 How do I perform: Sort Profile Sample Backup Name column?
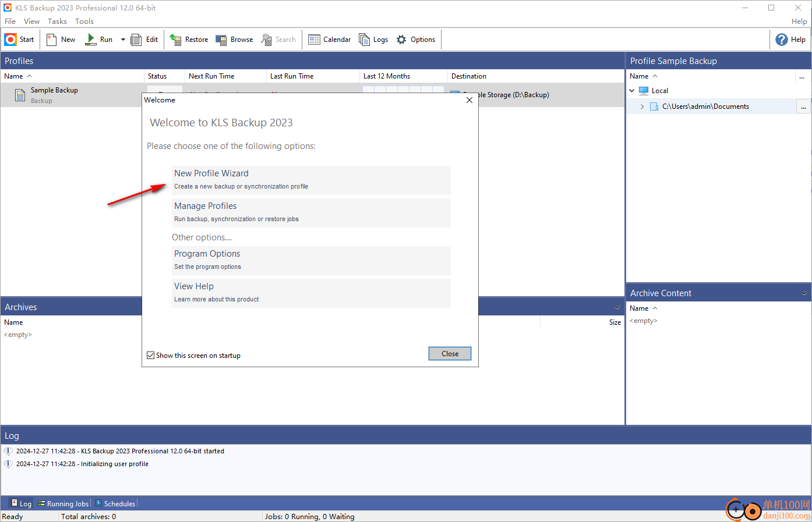644,76
